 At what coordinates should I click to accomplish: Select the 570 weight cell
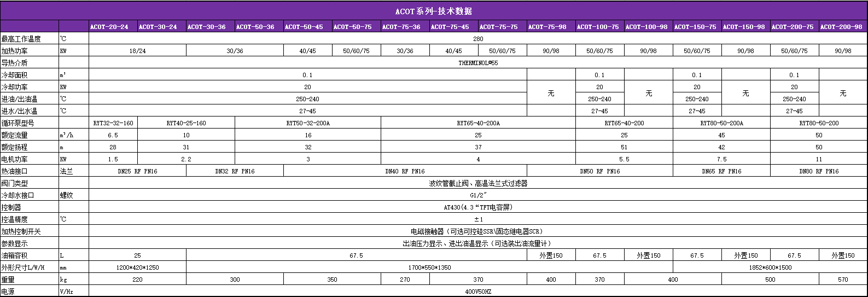pyautogui.click(x=843, y=279)
